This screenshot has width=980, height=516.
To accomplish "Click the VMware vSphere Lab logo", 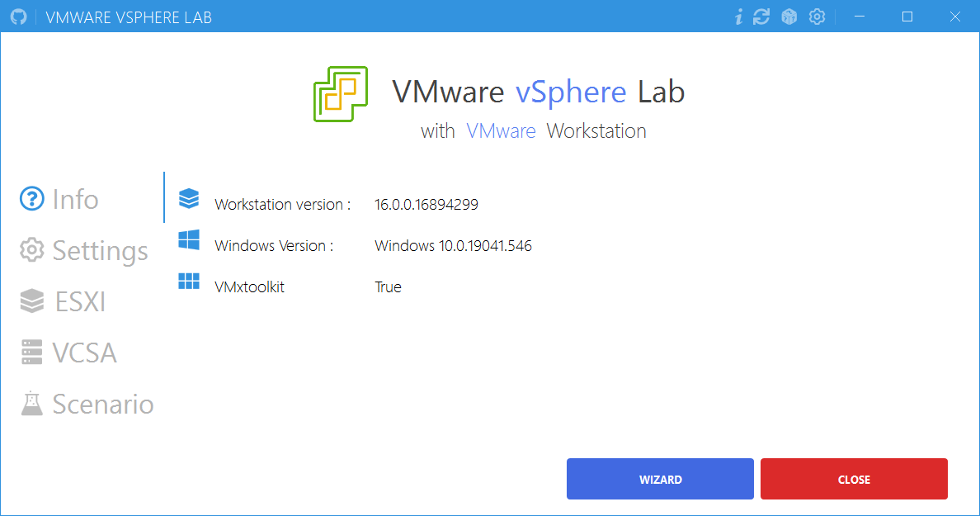I will (x=341, y=94).
